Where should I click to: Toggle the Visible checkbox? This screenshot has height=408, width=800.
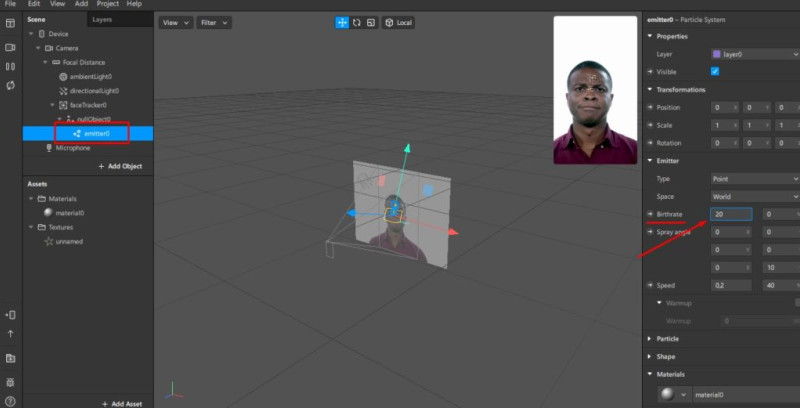(715, 71)
